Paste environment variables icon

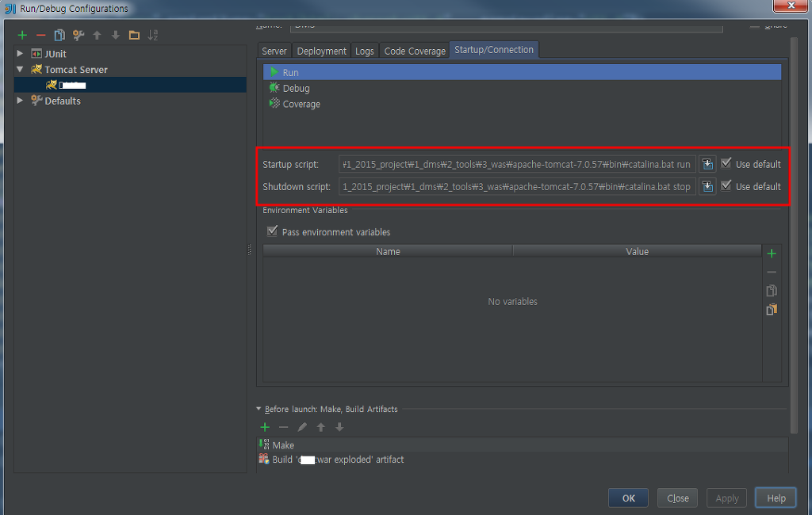[772, 310]
